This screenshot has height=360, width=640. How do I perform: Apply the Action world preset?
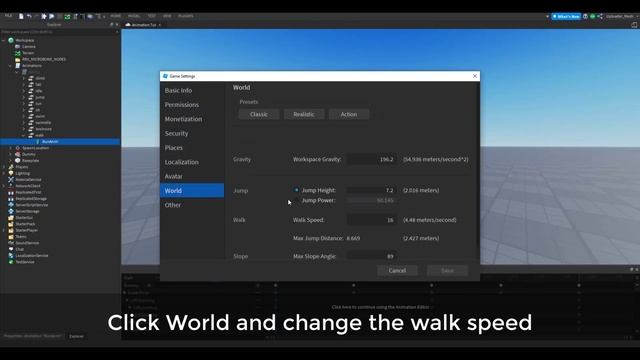(349, 114)
